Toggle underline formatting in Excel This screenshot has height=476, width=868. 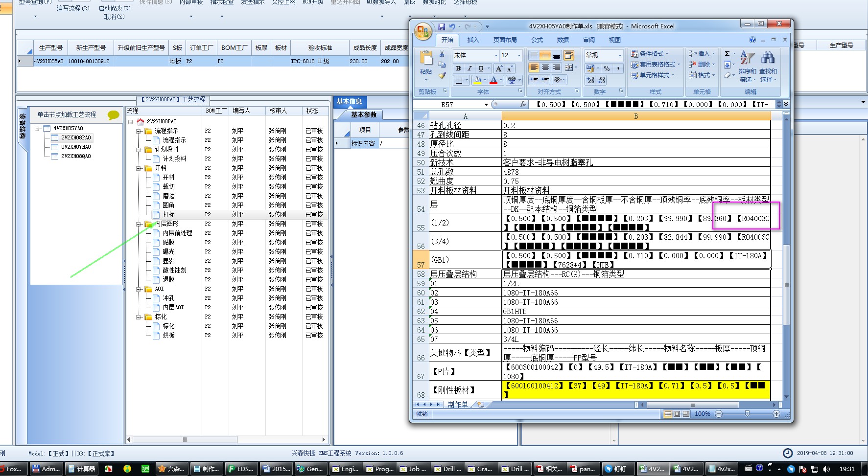(481, 68)
